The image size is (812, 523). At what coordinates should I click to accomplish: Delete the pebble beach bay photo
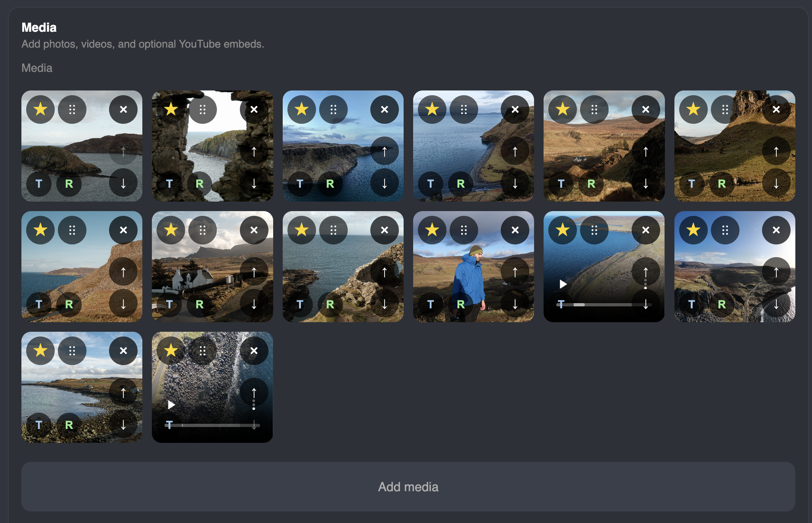click(x=123, y=350)
